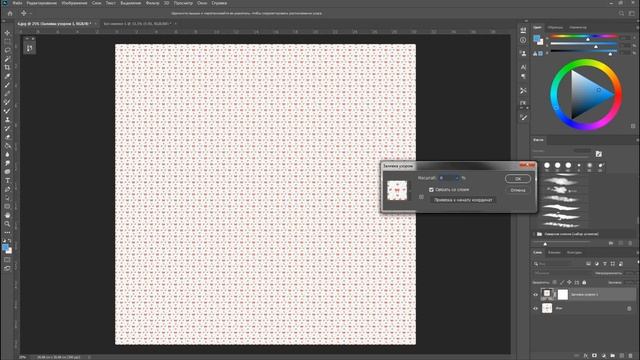
Task: Switch to the 'Каналы' tab
Action: [x=554, y=253]
